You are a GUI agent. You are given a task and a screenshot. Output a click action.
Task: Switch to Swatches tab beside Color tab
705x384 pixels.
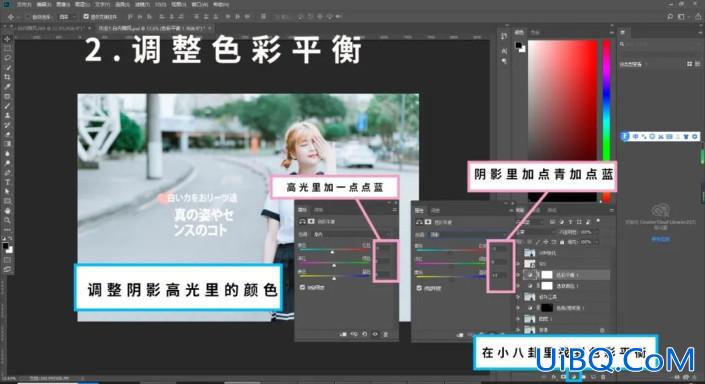click(535, 32)
